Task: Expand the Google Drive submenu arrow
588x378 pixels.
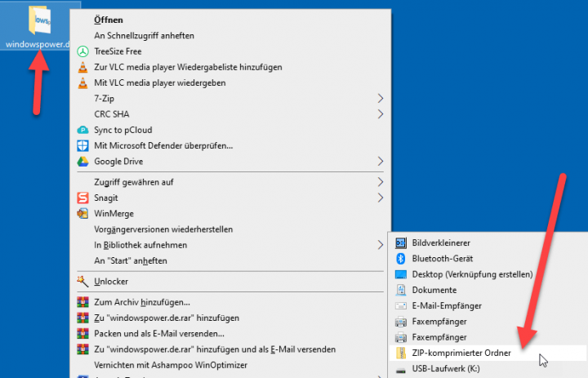Action: click(x=381, y=162)
